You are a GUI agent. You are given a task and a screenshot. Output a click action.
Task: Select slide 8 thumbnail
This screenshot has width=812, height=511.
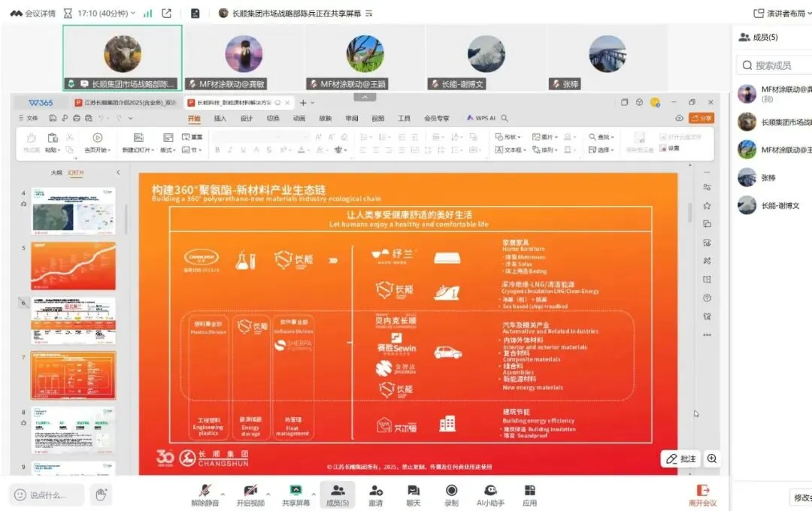tap(74, 431)
